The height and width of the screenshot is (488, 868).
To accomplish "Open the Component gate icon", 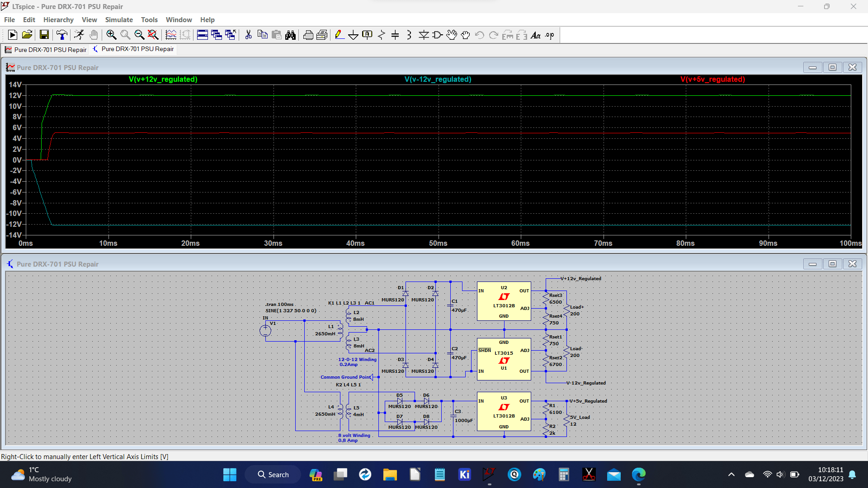I will tap(438, 35).
